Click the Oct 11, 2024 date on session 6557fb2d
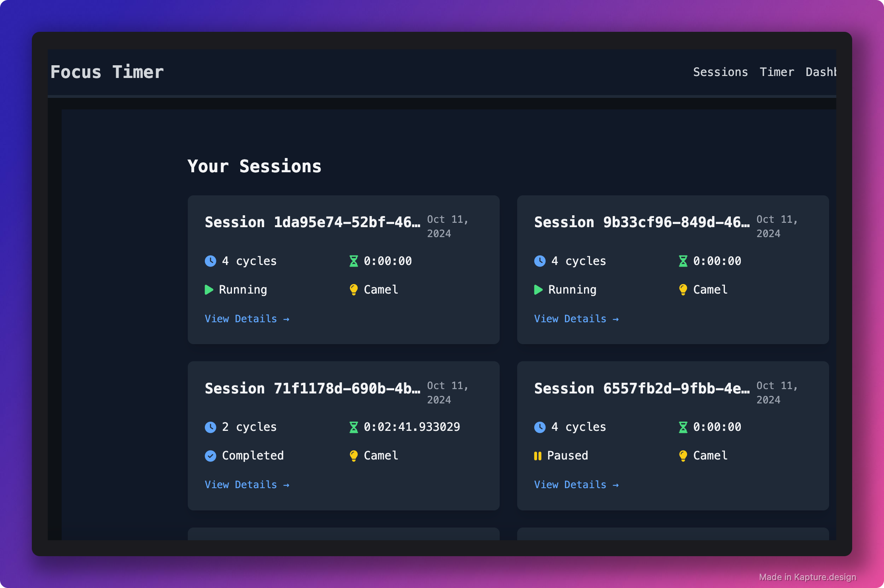 (777, 393)
